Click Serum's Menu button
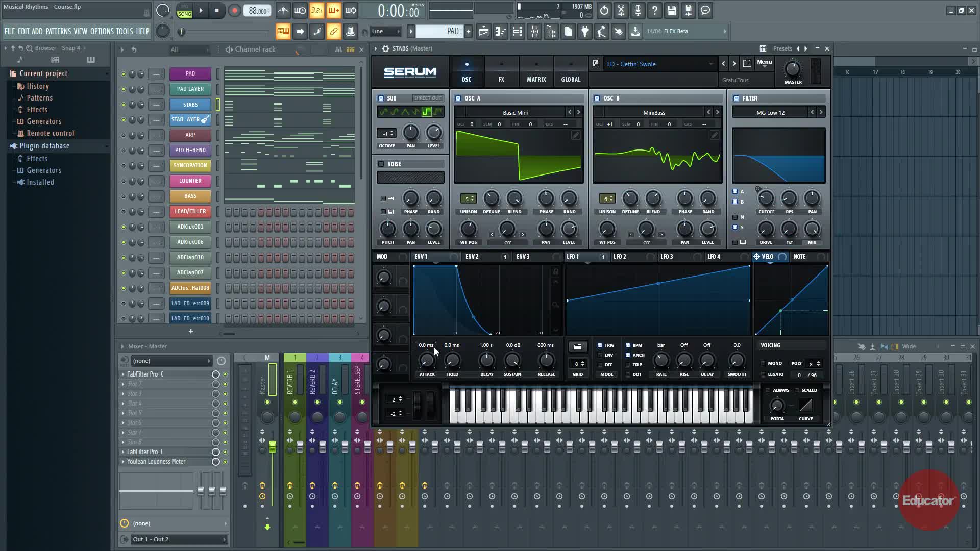The image size is (980, 551). pyautogui.click(x=764, y=63)
